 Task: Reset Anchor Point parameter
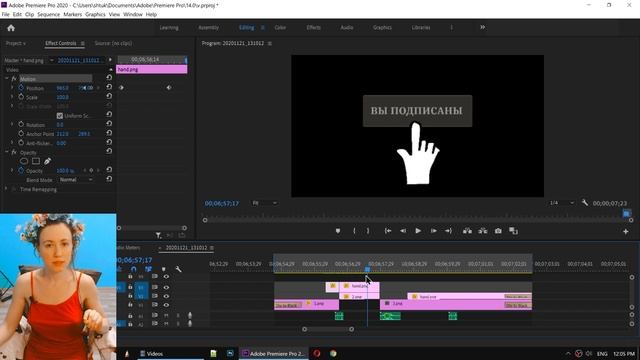pos(109,133)
